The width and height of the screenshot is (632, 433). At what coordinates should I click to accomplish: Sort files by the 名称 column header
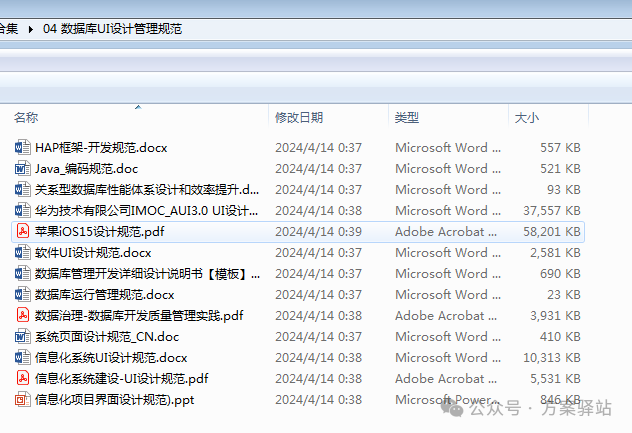26,118
